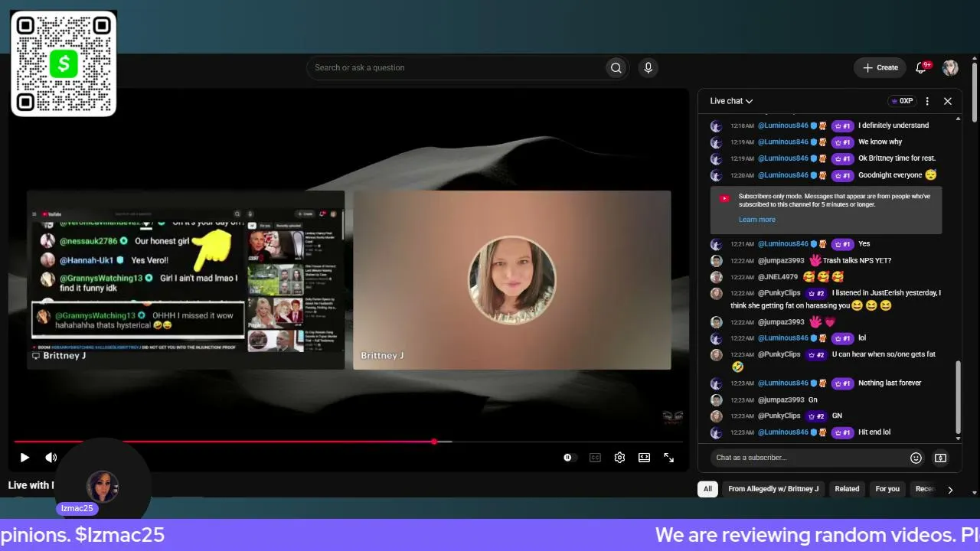Click the 'Live with' video title text
980x551 pixels.
click(x=31, y=485)
